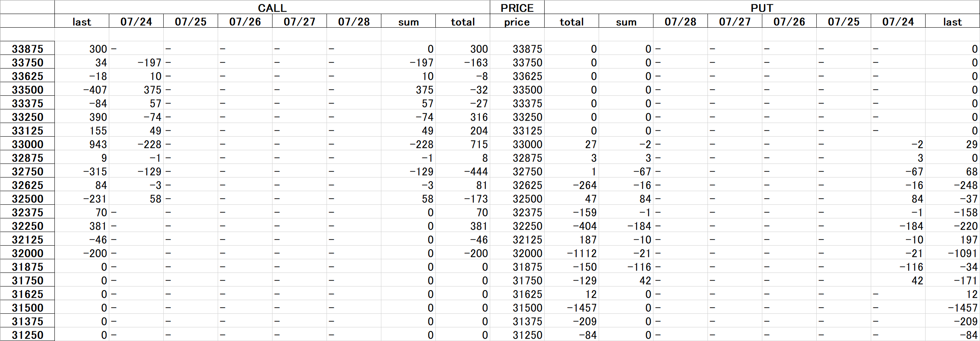This screenshot has width=980, height=341.
Task: Click CALL 07/24 value 375
Action: point(152,89)
